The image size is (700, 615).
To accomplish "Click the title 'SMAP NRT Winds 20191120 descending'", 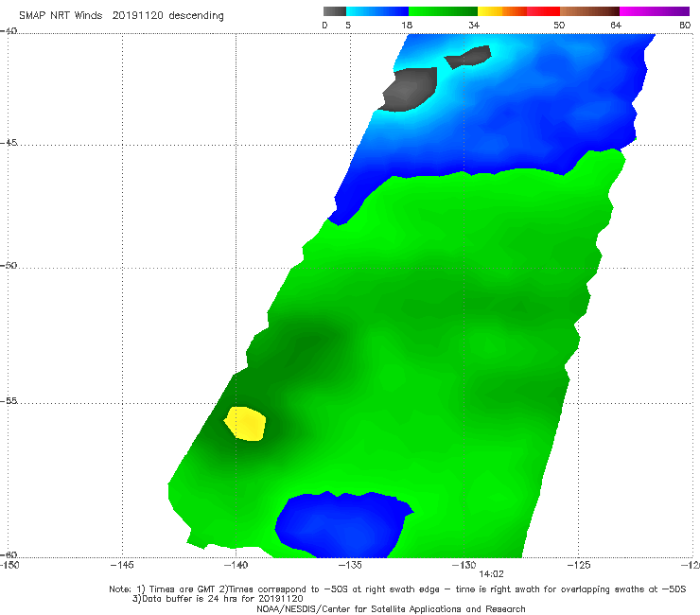I will point(121,16).
